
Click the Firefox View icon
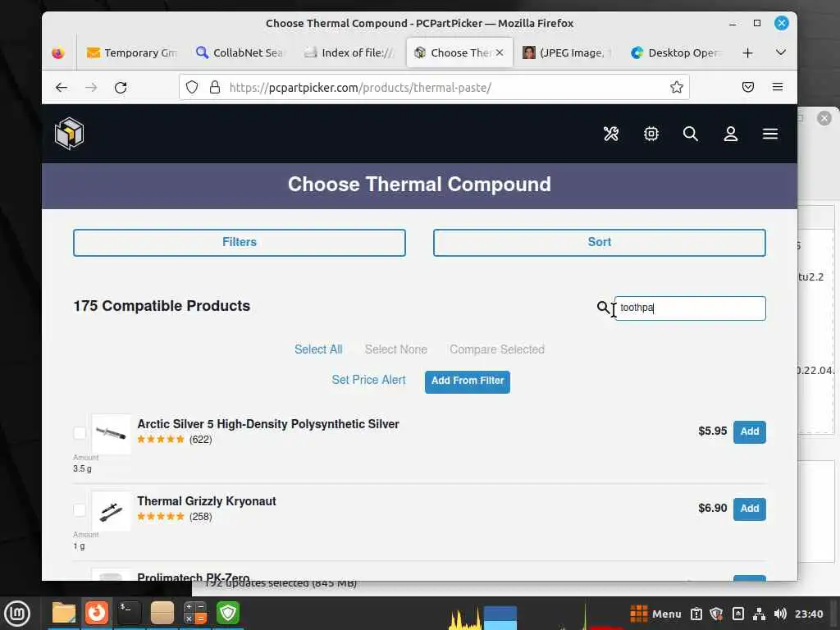tap(58, 52)
